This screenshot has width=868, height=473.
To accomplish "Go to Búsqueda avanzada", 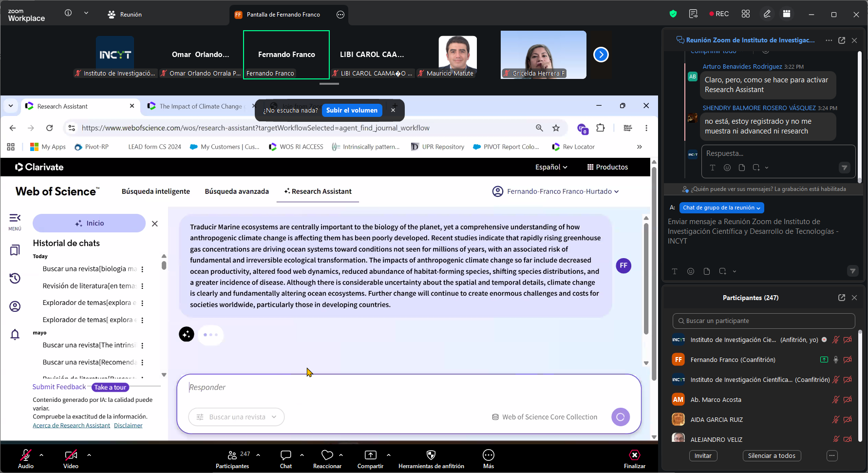I will click(x=237, y=191).
